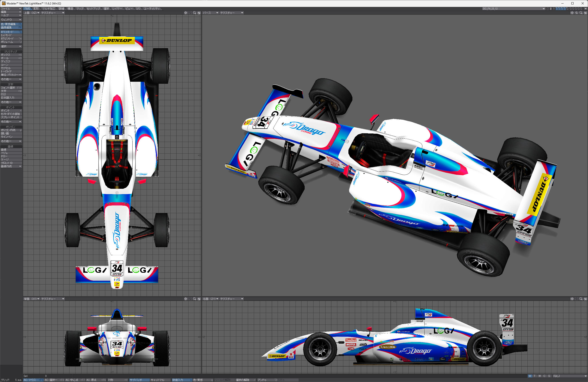This screenshot has width=588, height=382.
Task: Go to next object with right arrow
Action: [x=551, y=9]
